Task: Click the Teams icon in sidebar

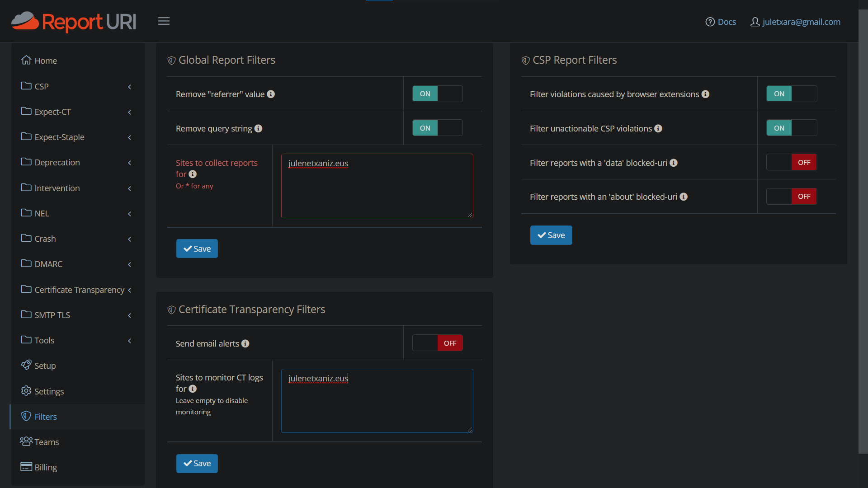Action: tap(26, 441)
